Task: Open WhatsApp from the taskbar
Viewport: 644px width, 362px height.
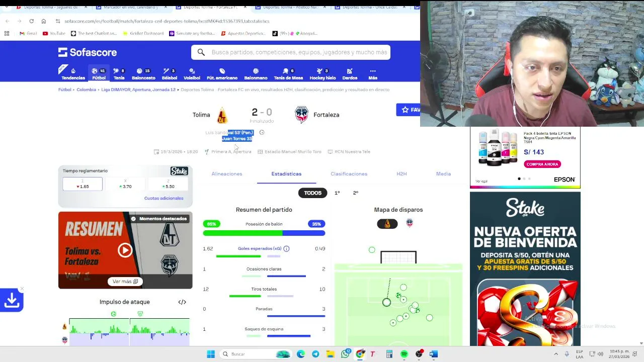Action: pyautogui.click(x=345, y=354)
